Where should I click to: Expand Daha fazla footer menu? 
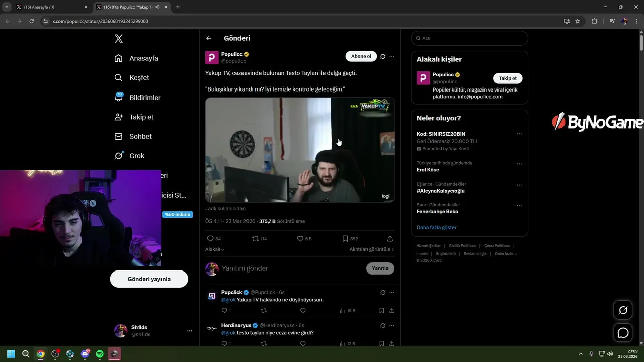[506, 254]
